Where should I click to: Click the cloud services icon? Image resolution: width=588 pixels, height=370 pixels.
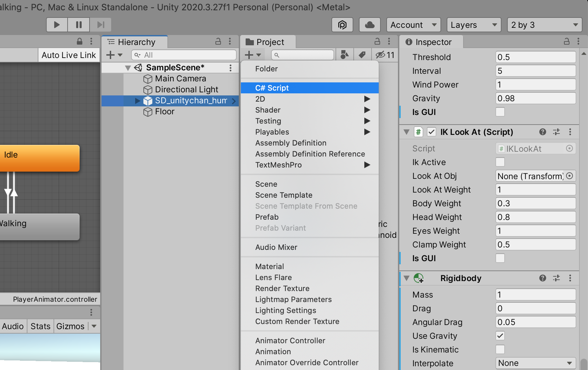[x=369, y=25]
